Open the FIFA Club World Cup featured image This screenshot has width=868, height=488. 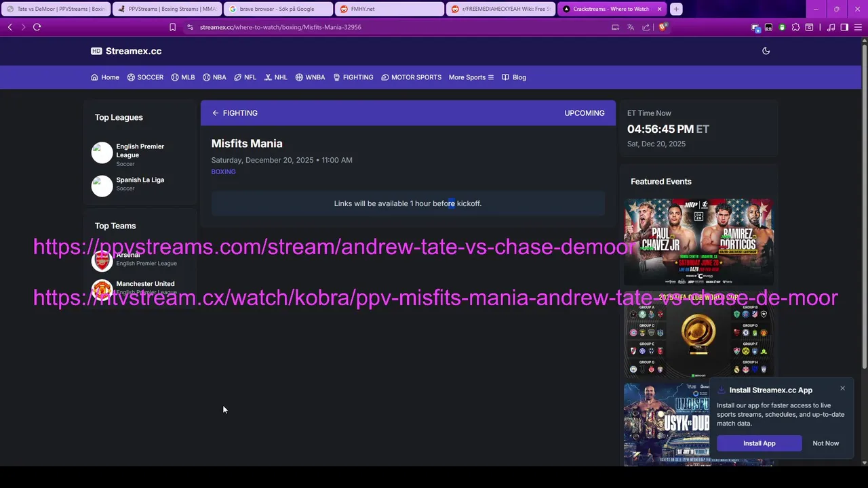[x=698, y=335]
